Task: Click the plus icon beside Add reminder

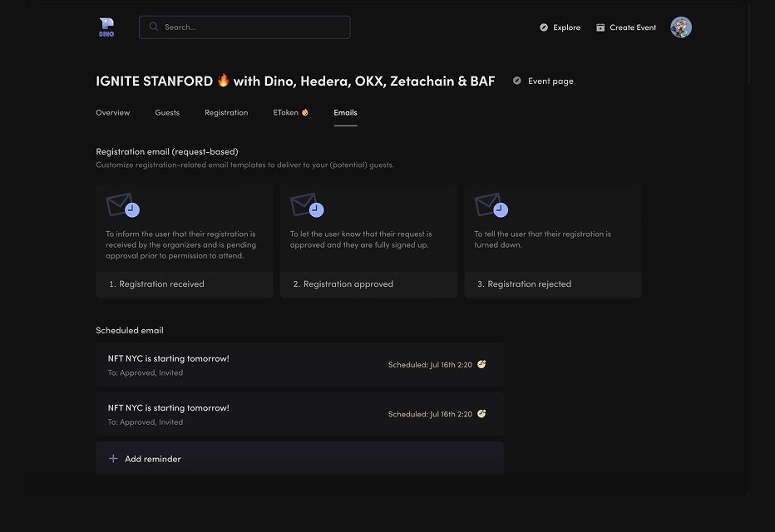Action: (111, 457)
